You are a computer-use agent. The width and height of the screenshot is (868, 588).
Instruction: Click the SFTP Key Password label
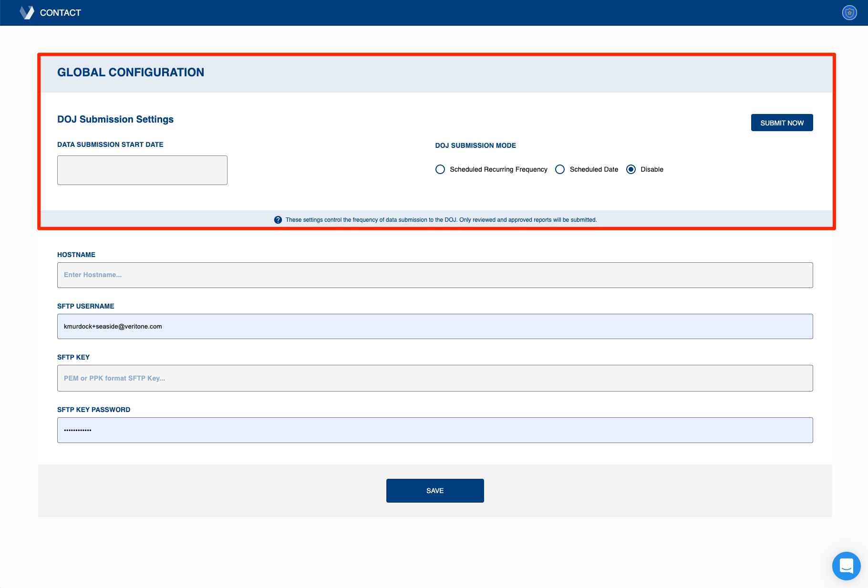pyautogui.click(x=93, y=410)
